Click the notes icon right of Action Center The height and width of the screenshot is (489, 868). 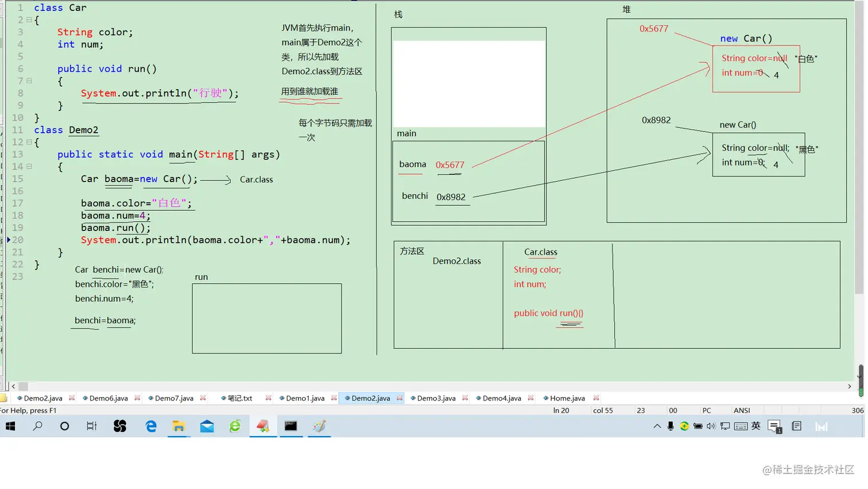797,426
